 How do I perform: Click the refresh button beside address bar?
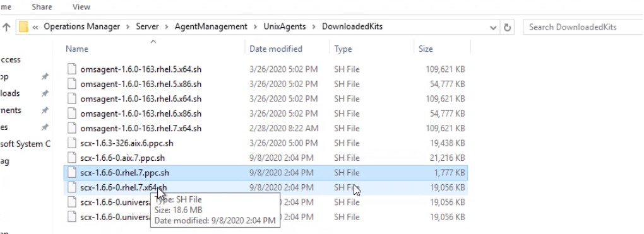(x=507, y=27)
